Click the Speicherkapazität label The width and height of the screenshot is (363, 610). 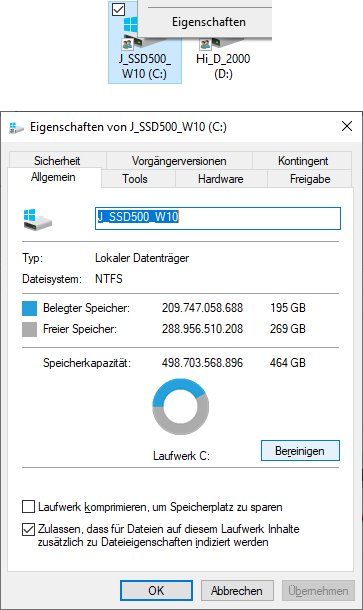[x=87, y=363]
